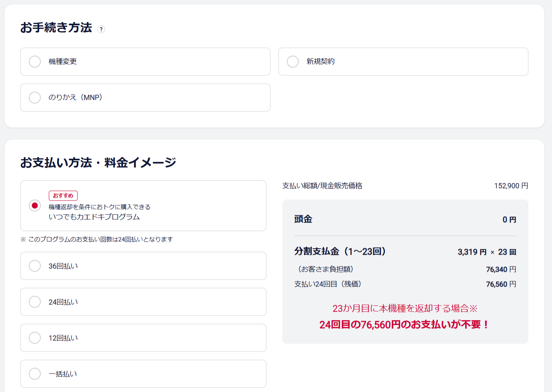Click the 頭金 down payment label

pos(303,219)
